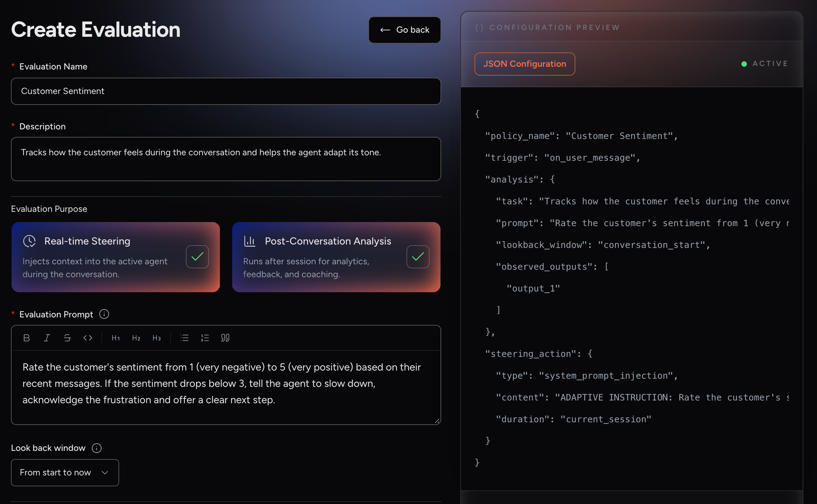
Task: Switch to the JSON Configuration tab
Action: click(x=524, y=64)
